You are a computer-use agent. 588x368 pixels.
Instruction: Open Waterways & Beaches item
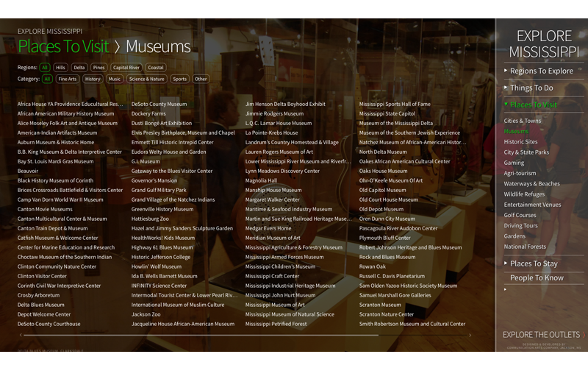531,183
